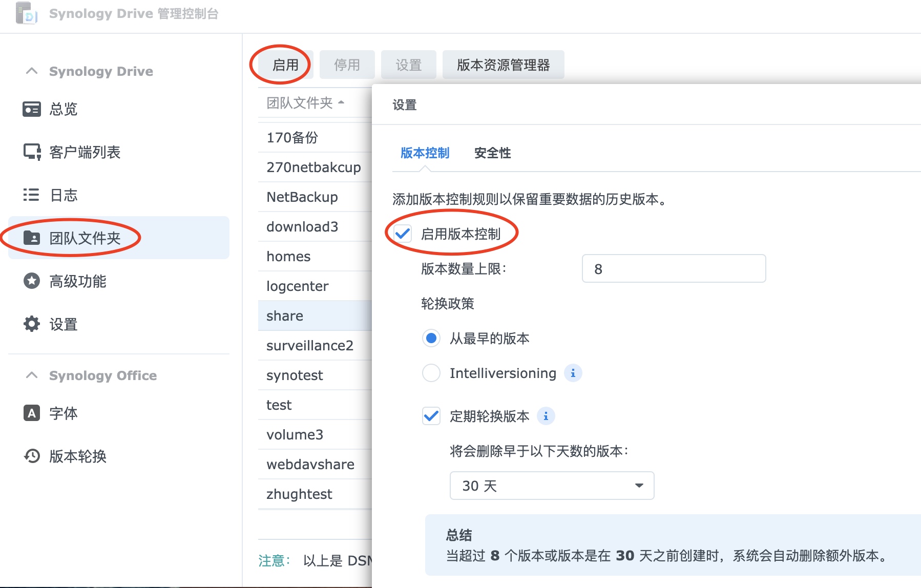
Task: Select the webdavshare folder row
Action: click(x=315, y=464)
